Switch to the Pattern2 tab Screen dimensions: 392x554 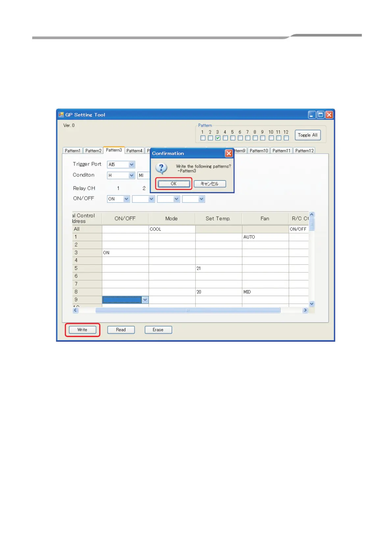[x=93, y=151]
